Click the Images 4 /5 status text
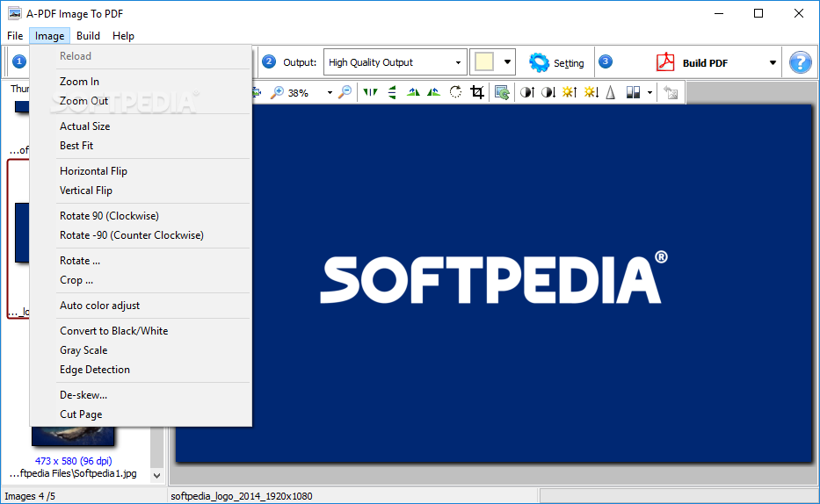 pos(30,496)
